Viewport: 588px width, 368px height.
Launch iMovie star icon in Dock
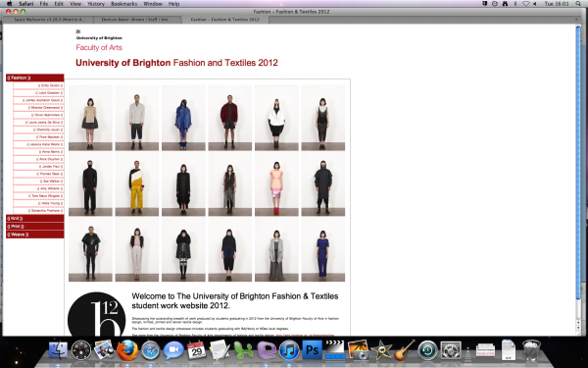[381, 350]
